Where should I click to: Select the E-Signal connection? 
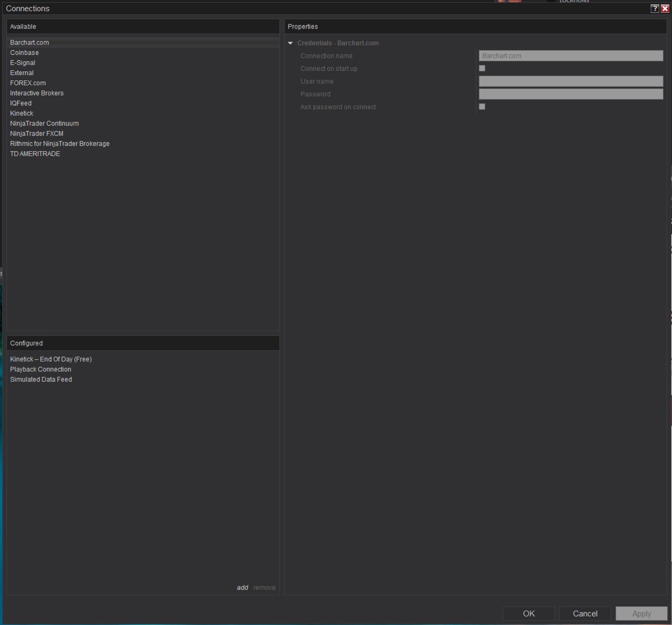pyautogui.click(x=143, y=63)
